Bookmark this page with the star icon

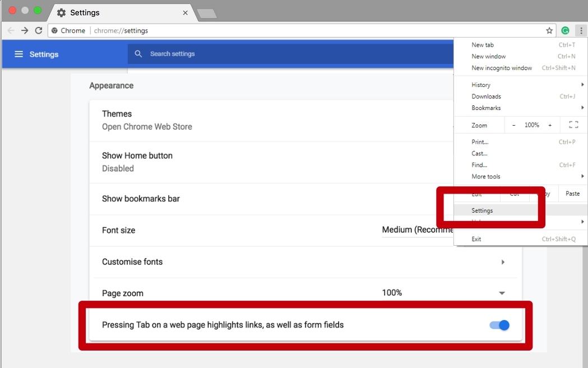point(549,31)
